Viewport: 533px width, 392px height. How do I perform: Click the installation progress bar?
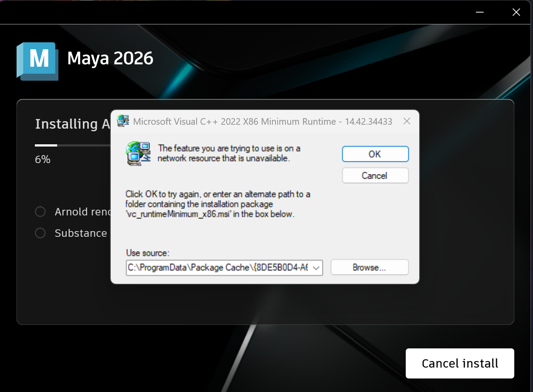click(x=72, y=145)
